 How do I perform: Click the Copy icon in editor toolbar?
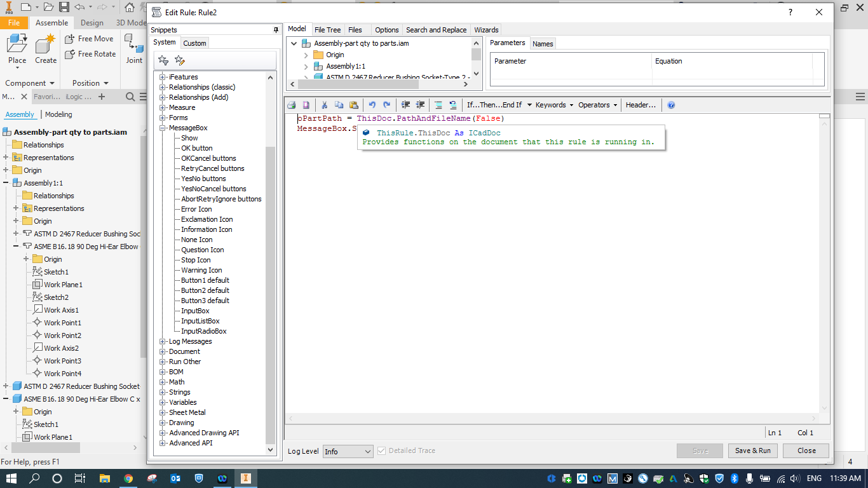coord(339,105)
